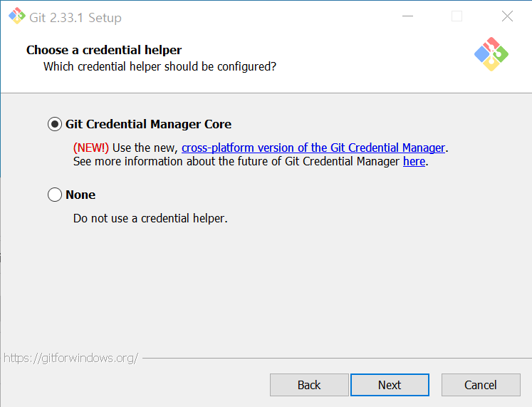
Task: Click the colorful Git logo in the header
Action: 491,53
